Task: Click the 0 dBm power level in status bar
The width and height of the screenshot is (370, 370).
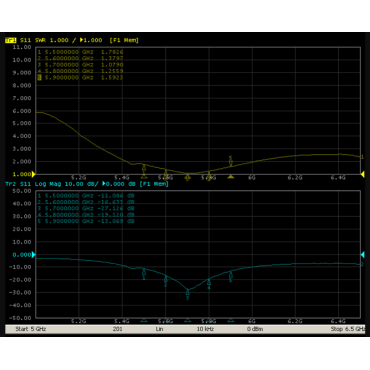Action: [x=255, y=329]
